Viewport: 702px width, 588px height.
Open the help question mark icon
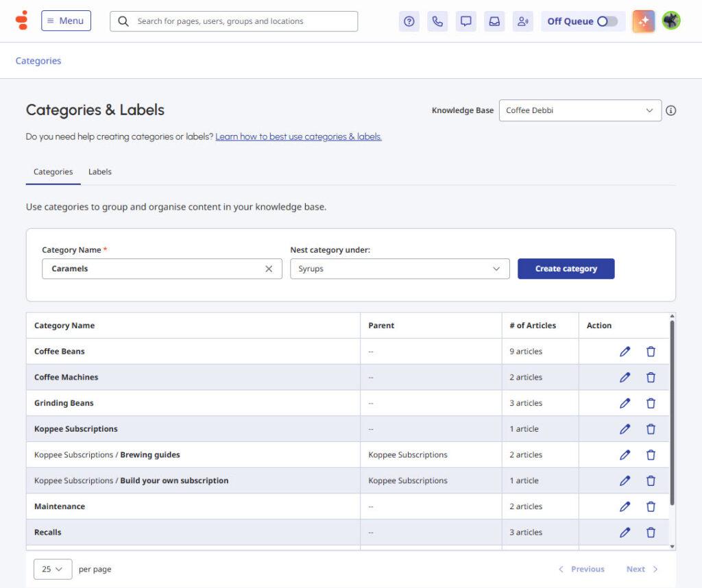(409, 21)
